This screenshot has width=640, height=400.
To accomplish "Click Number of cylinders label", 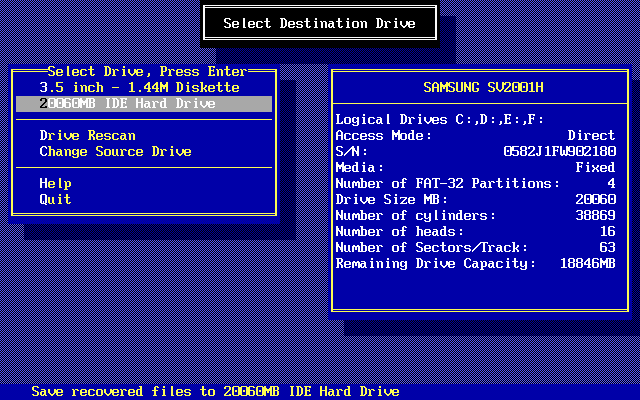I will 416,216.
